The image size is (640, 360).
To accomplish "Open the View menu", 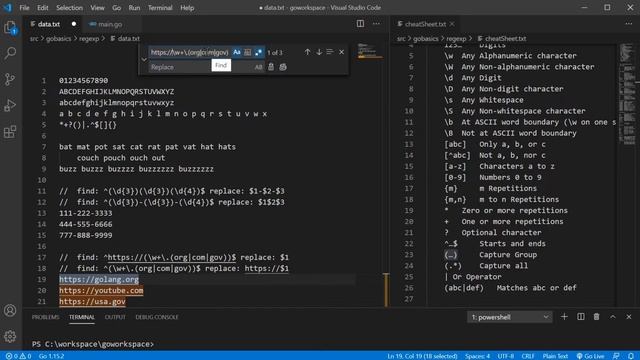I will [x=97, y=8].
